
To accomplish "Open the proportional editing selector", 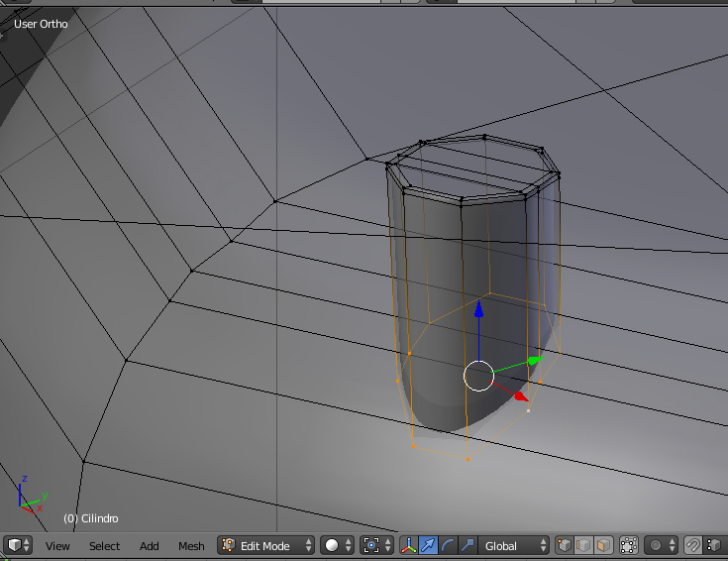I will tap(662, 545).
